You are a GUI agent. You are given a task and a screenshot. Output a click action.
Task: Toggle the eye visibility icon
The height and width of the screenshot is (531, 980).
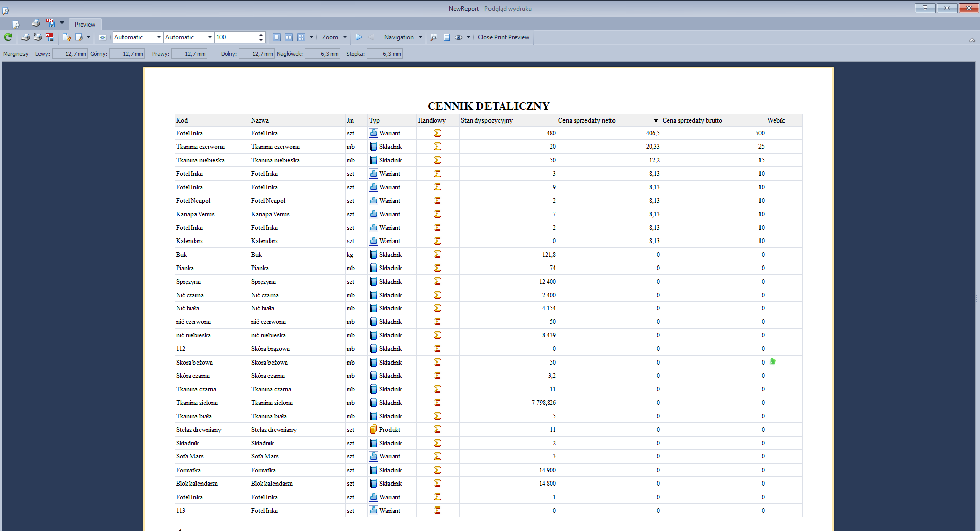point(459,37)
